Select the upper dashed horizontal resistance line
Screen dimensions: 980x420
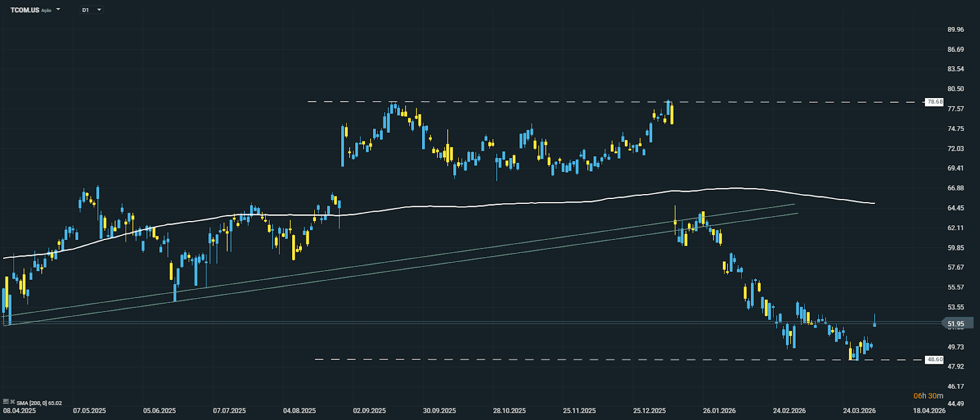coord(490,102)
